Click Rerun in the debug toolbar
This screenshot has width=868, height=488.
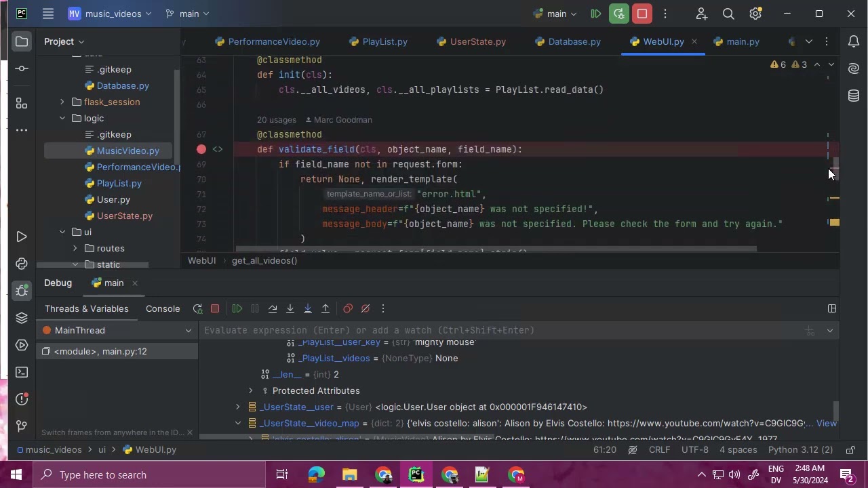197,308
